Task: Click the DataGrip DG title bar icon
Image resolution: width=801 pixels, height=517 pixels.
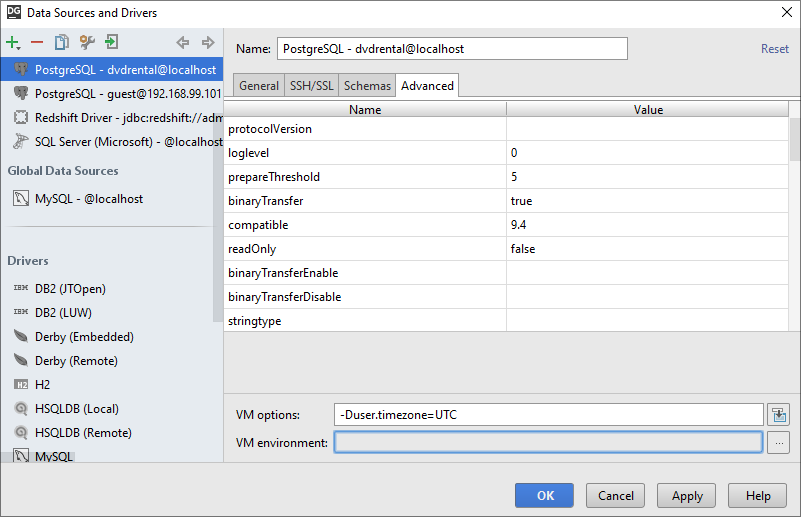Action: [14, 12]
